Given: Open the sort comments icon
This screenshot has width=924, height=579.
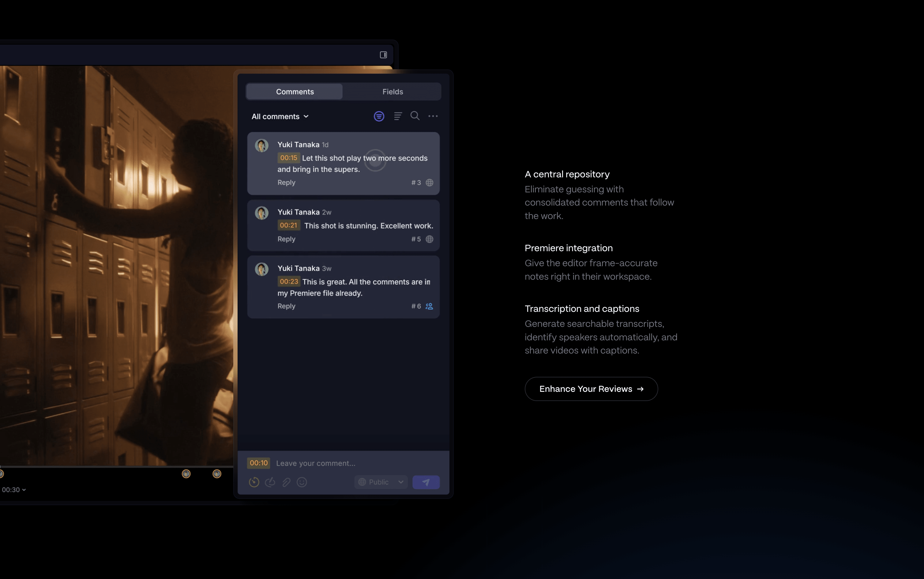Looking at the screenshot, I should (397, 116).
